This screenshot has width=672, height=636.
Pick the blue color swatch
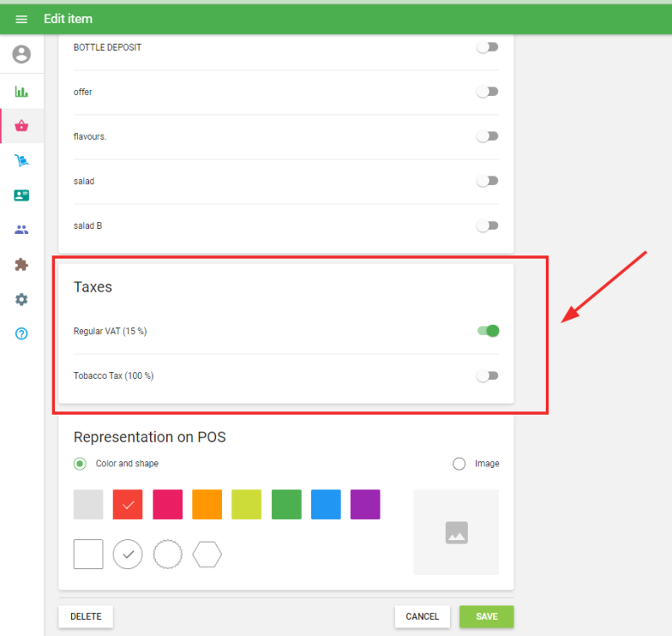tap(325, 505)
